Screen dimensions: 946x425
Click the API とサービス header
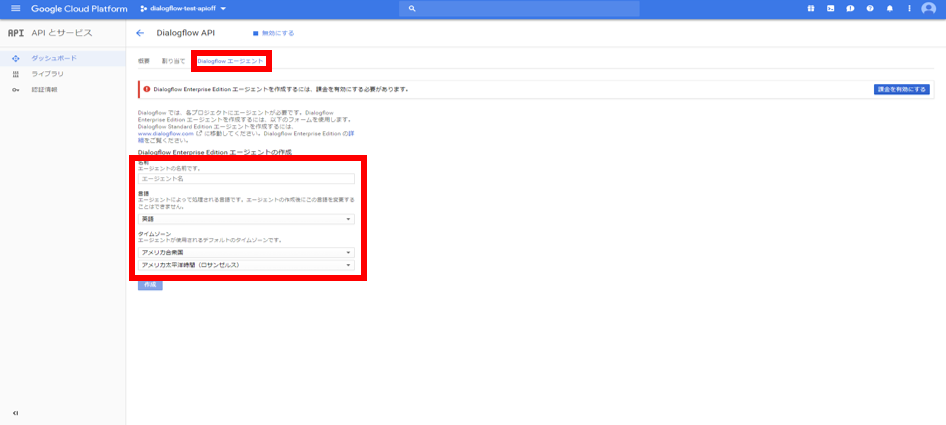[x=62, y=33]
